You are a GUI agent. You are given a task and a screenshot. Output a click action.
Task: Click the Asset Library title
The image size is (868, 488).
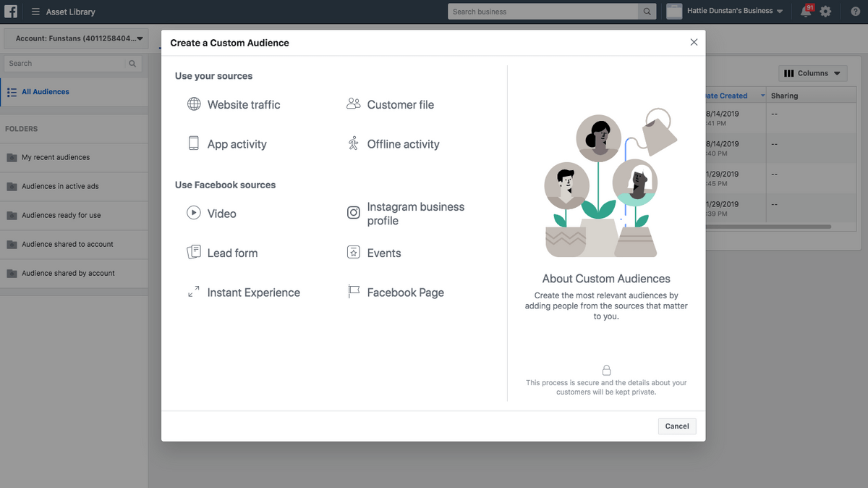click(x=70, y=12)
